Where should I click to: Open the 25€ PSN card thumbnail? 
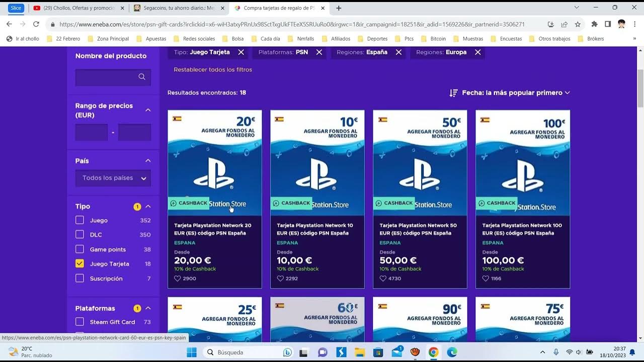click(215, 320)
